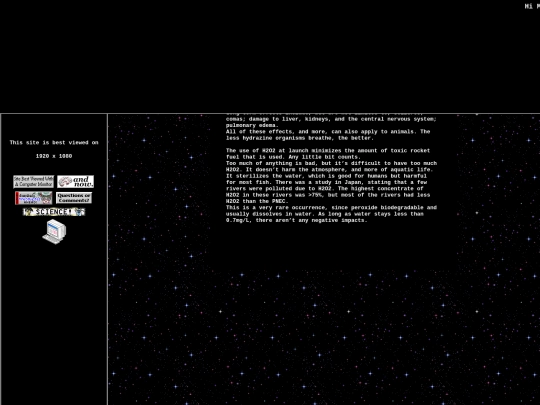Click the red-striped badge beside Questions or Comments
Viewport: 540px width, 405px height.
(33, 198)
